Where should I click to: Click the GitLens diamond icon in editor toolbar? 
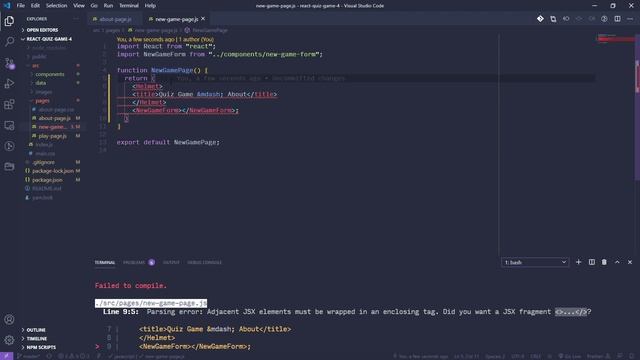coord(540,19)
